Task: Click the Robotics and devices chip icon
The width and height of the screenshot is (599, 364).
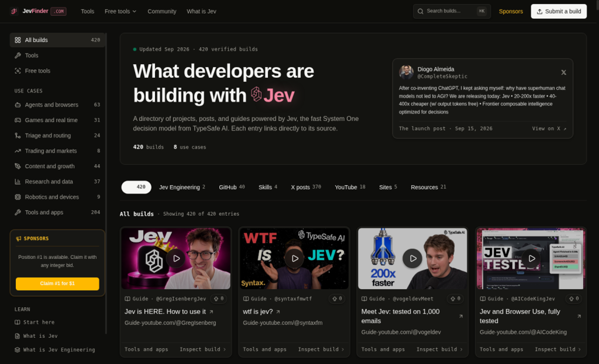Action: point(18,197)
